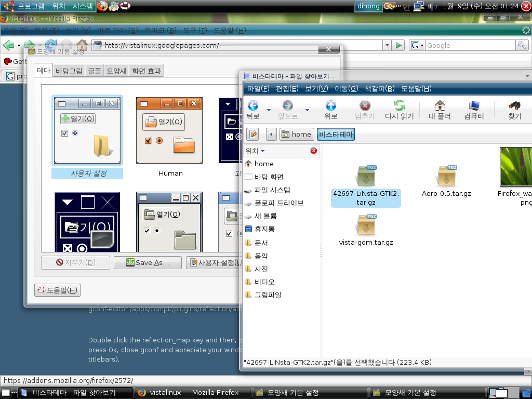Click the home button in the path bar

pyautogui.click(x=297, y=135)
